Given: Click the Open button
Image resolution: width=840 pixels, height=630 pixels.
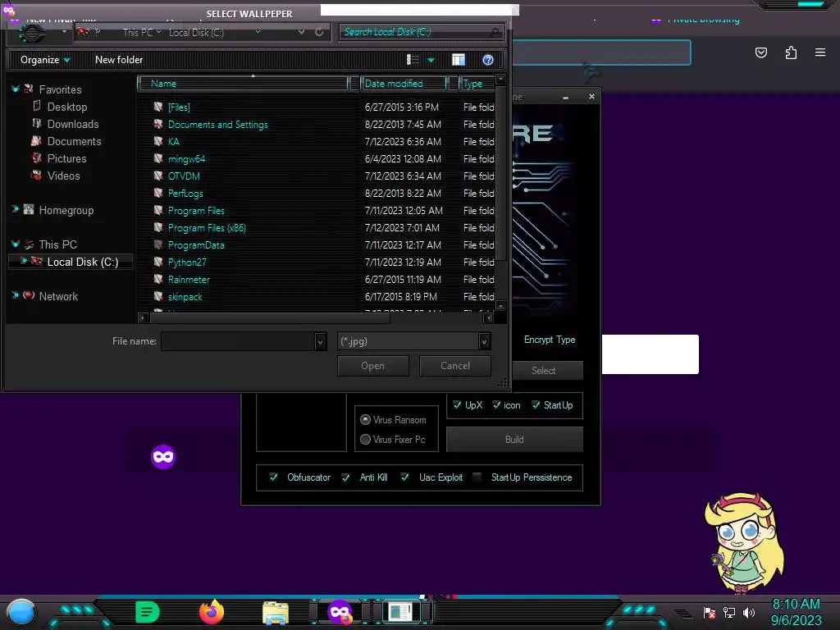Looking at the screenshot, I should click(373, 366).
